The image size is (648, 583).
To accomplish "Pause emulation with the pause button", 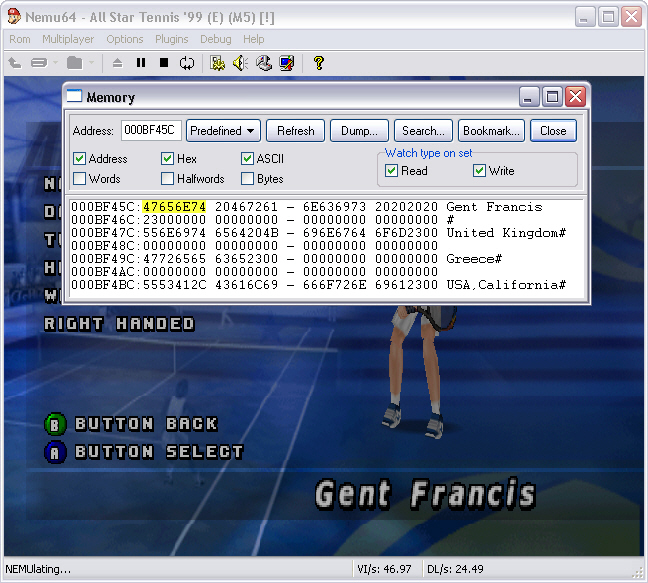I will point(141,63).
